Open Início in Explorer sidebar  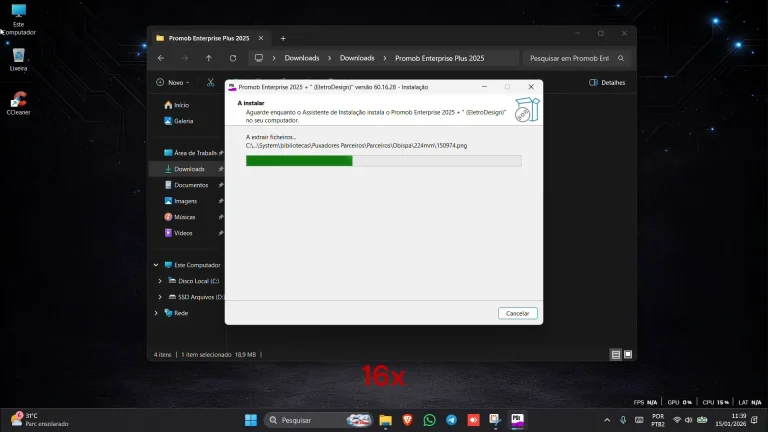tap(177, 105)
